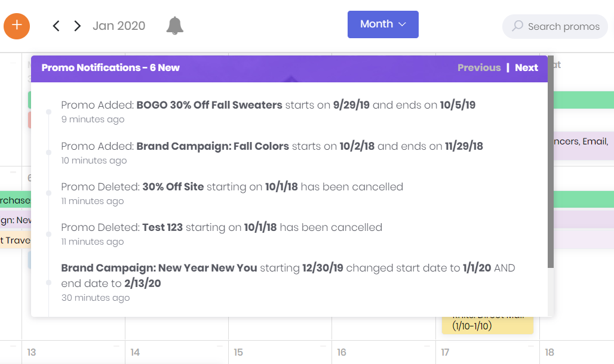
Task: Click the Search promos field
Action: (x=563, y=26)
